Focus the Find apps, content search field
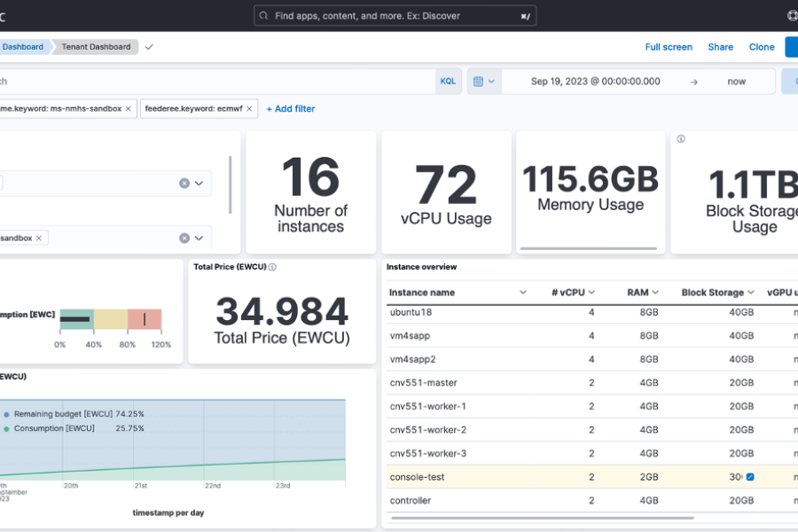Viewport: 798px width, 532px height. tap(395, 16)
